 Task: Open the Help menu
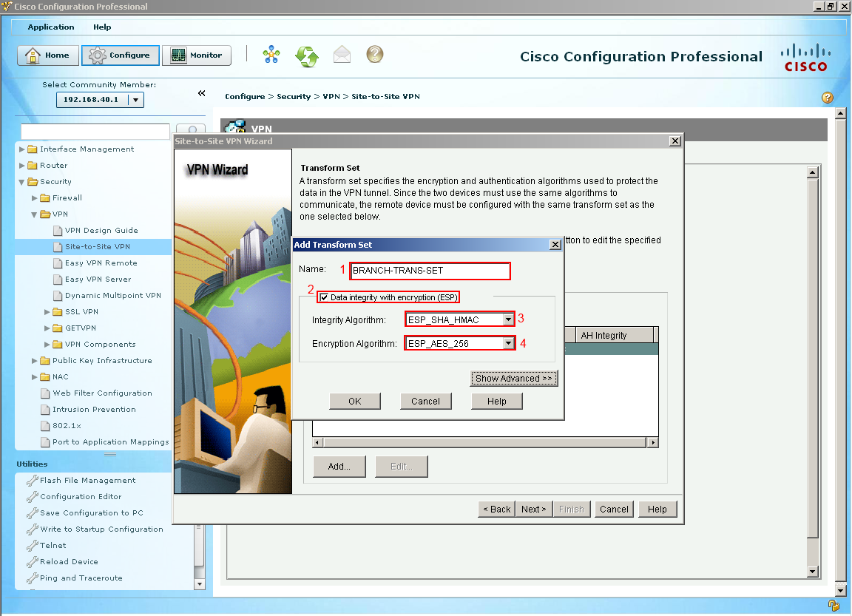click(102, 27)
